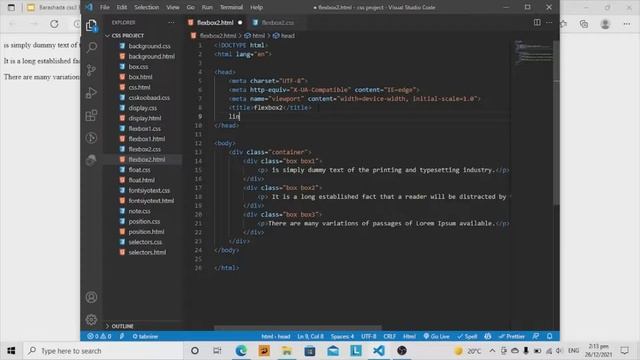Change line ending via CRLF status item

[x=389, y=336]
